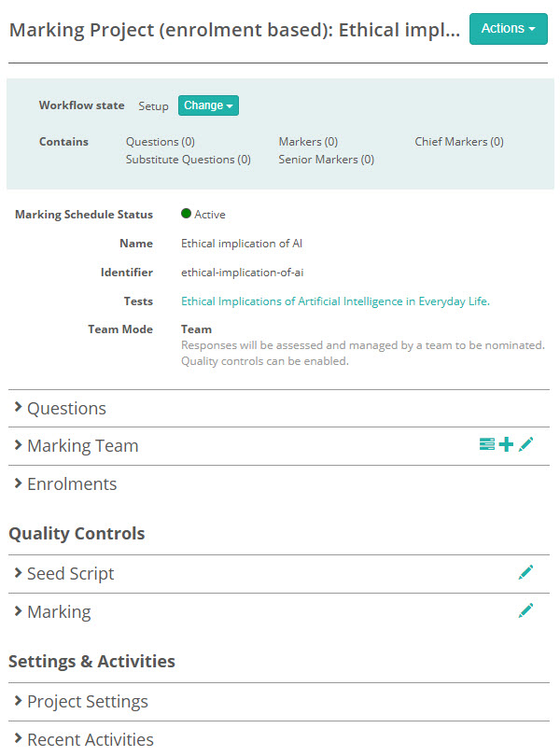The height and width of the screenshot is (756, 560).
Task: Click Senior Markers (0) entry
Action: coord(326,160)
